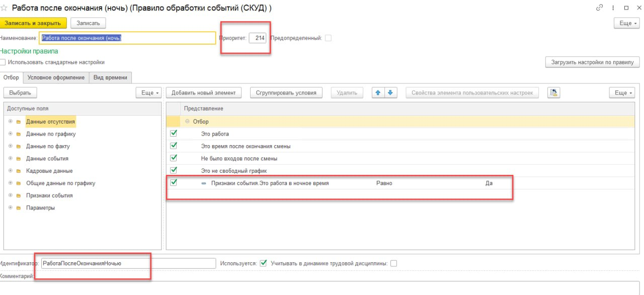Image resolution: width=644 pixels, height=295 pixels.
Task: Click the Удалить button
Action: tap(347, 92)
